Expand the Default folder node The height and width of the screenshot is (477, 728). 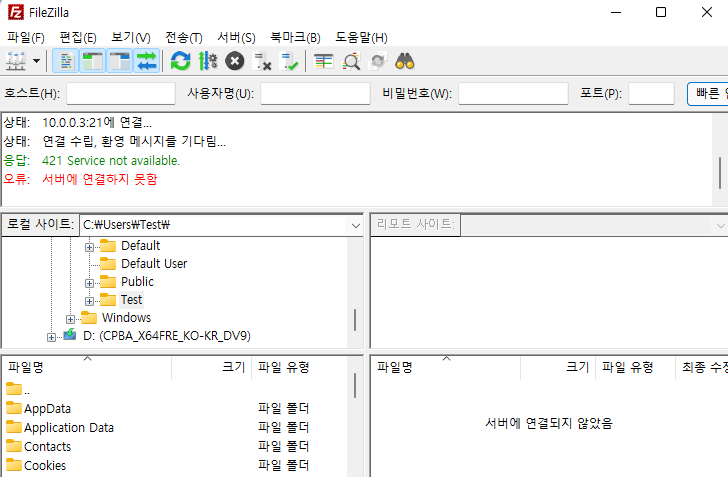click(89, 247)
